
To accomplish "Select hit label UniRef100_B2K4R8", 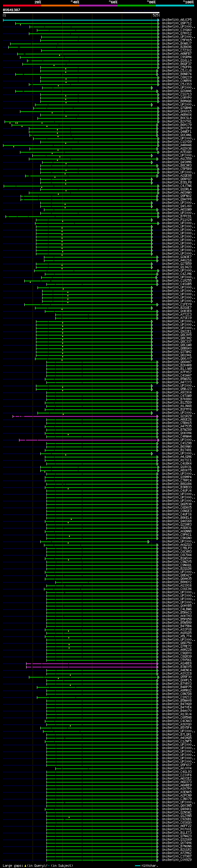I will 177,365.
